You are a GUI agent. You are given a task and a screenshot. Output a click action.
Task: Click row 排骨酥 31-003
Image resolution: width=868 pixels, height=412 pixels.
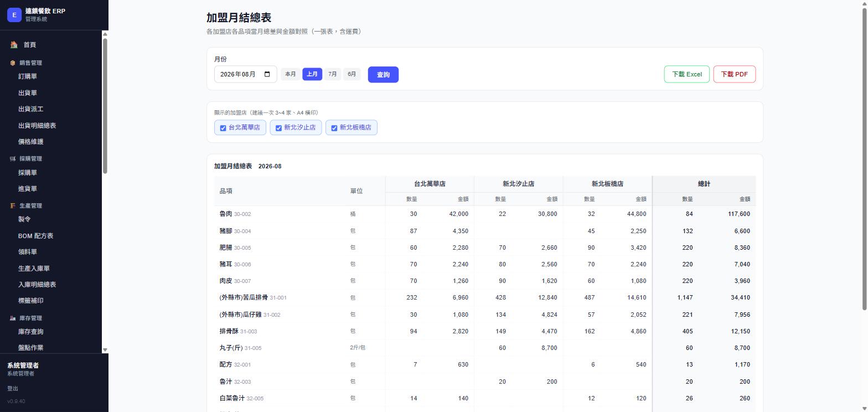pos(485,331)
